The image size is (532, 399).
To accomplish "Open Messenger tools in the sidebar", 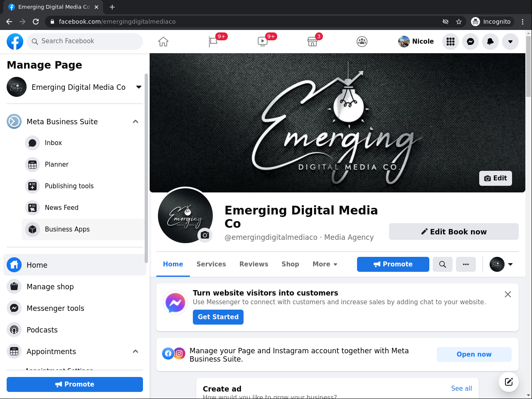I will click(75, 308).
